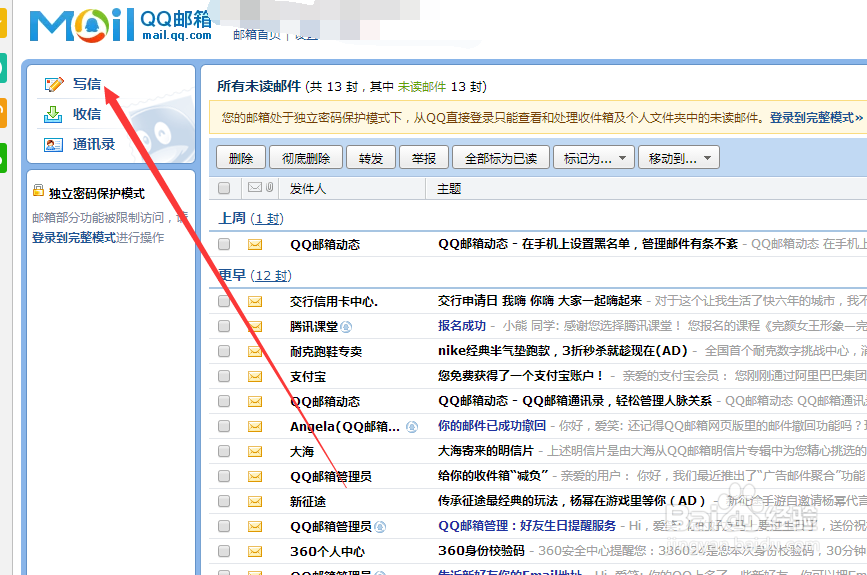Click the envelope column header icon

click(255, 187)
